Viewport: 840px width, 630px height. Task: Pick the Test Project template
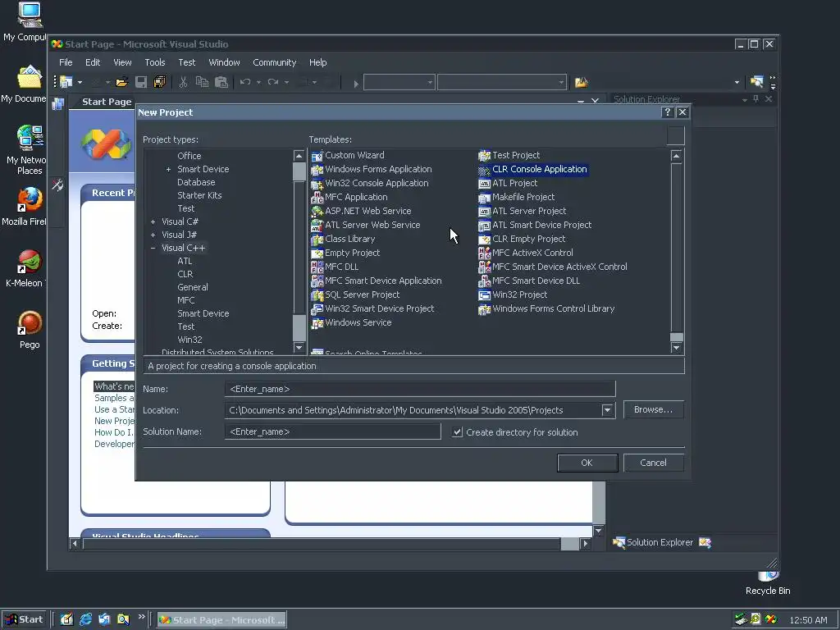[509, 155]
